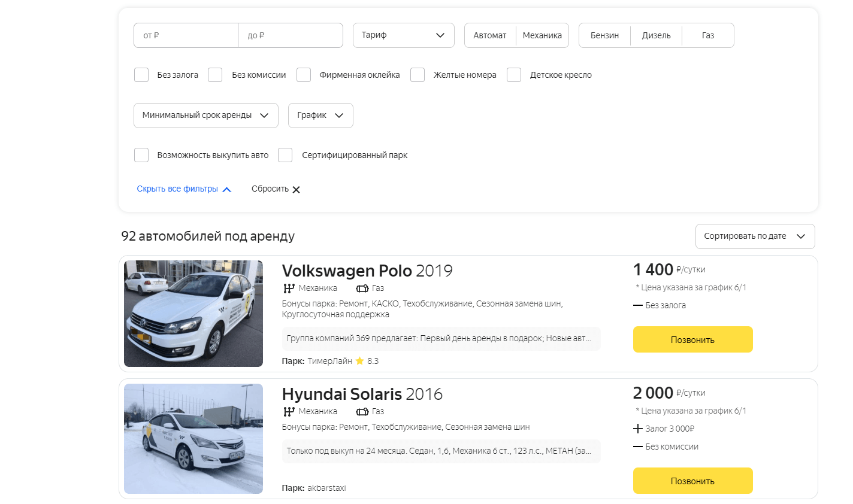Click chevron in Минимальный срок аренды

[x=264, y=116]
